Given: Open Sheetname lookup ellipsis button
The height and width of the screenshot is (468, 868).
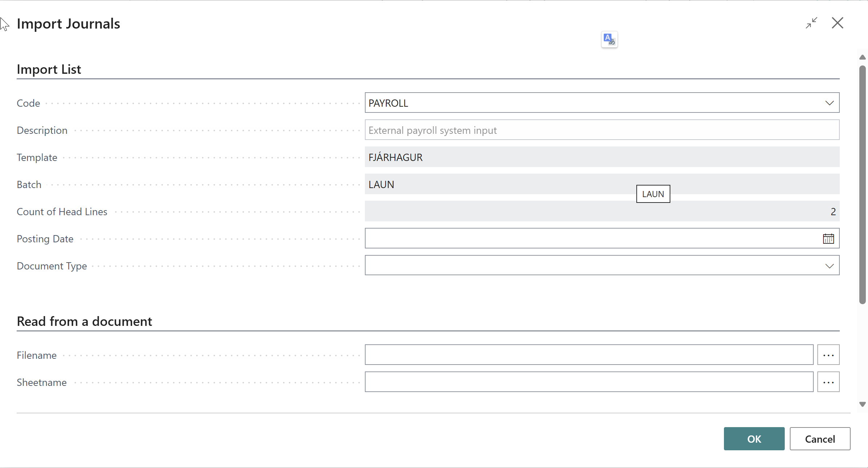Looking at the screenshot, I should click(828, 382).
